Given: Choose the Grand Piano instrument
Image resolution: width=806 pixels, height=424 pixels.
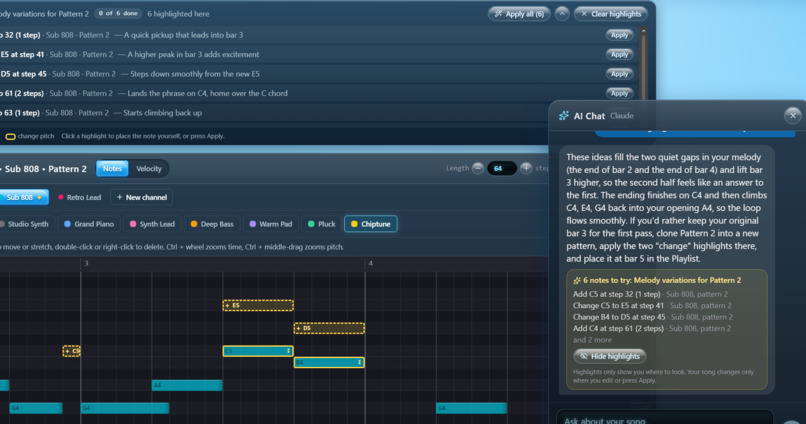Looking at the screenshot, I should point(89,224).
